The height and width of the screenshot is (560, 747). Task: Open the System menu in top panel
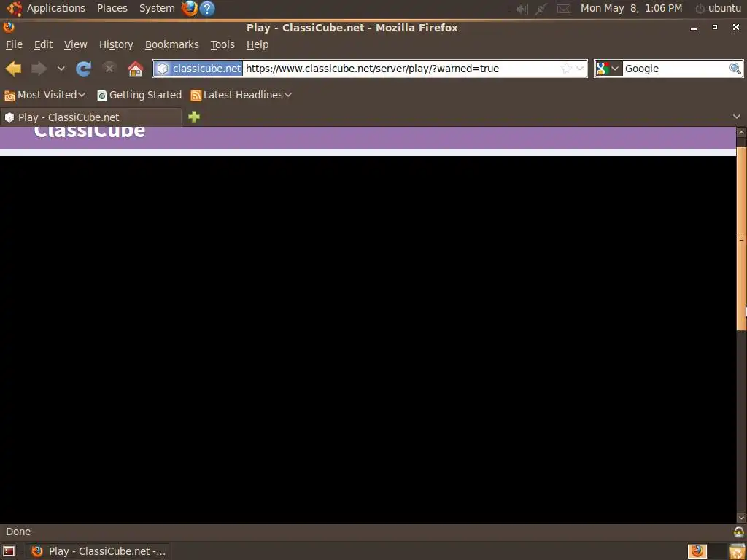pyautogui.click(x=157, y=8)
